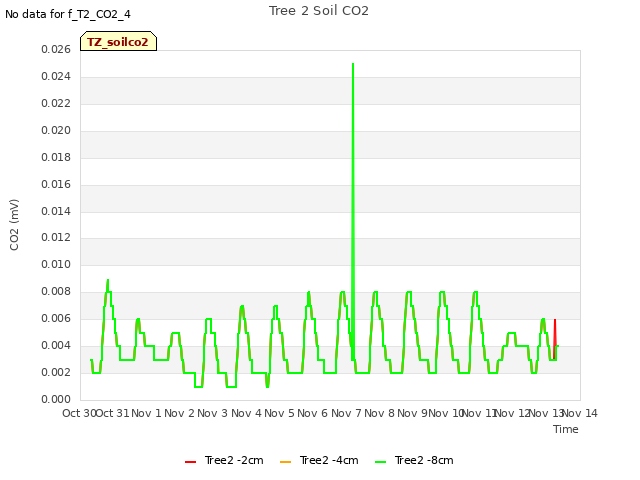Screen dimensions: 640x480
Task: Click the Oct 31 x-axis date label
Action: coord(112,413)
